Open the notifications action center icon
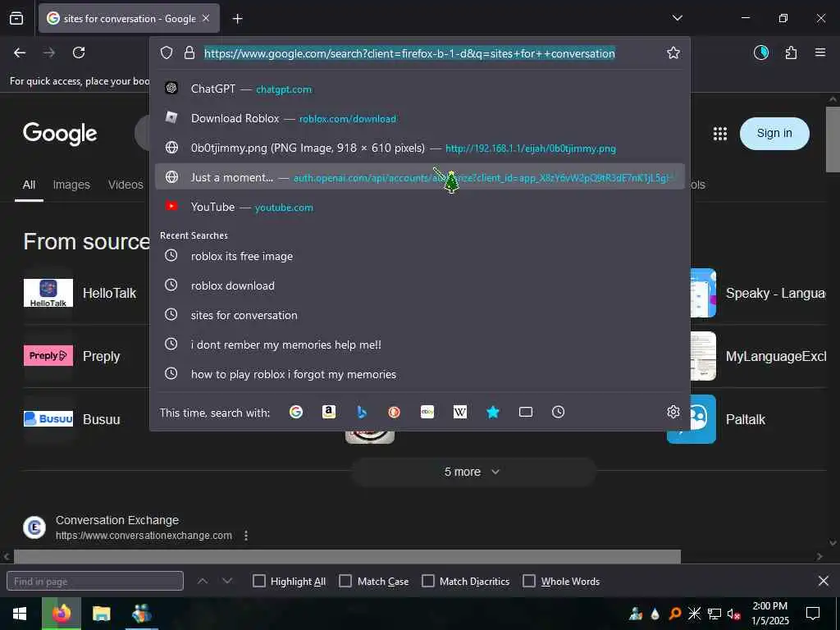The width and height of the screenshot is (840, 630). (x=813, y=614)
